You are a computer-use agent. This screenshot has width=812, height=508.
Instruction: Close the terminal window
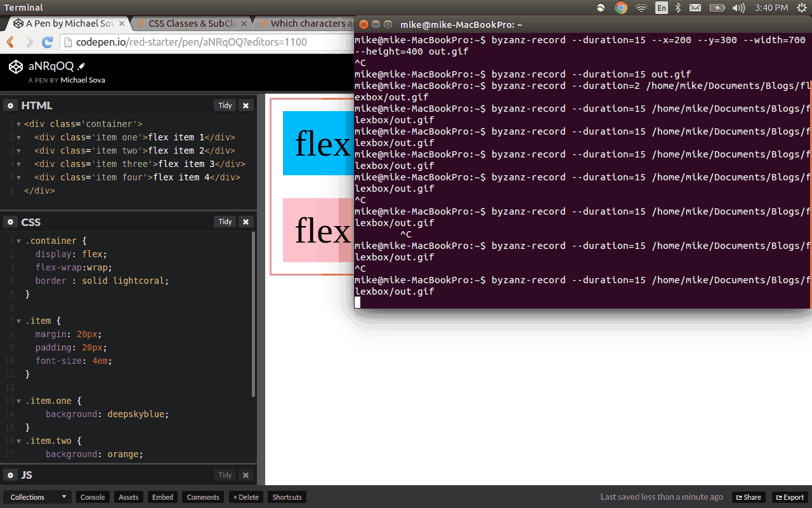pos(363,24)
